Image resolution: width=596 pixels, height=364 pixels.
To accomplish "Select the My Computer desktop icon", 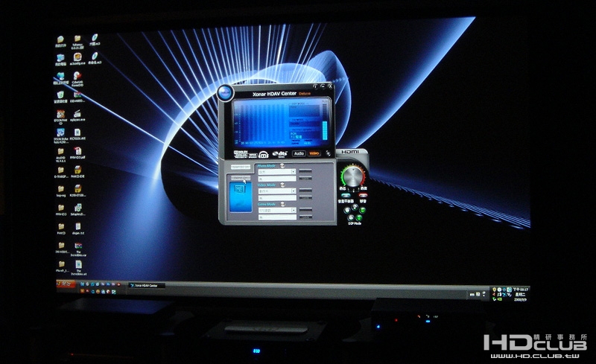I will click(x=60, y=60).
